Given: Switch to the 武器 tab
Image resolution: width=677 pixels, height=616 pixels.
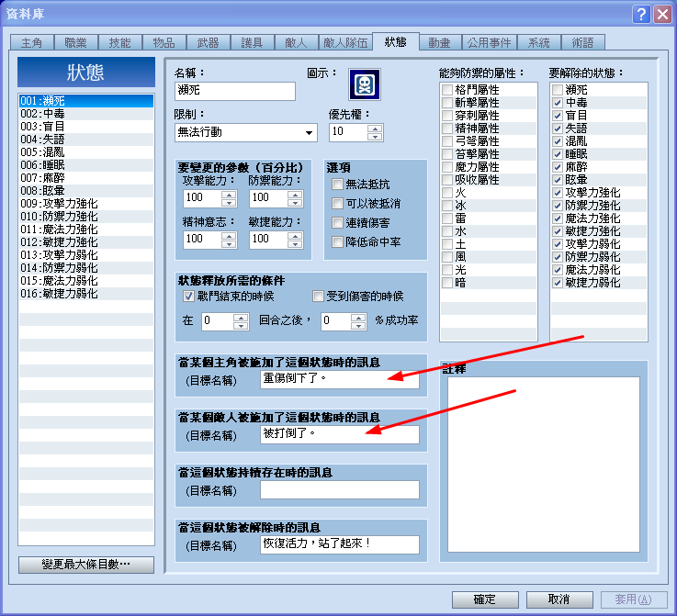Looking at the screenshot, I should click(x=209, y=43).
